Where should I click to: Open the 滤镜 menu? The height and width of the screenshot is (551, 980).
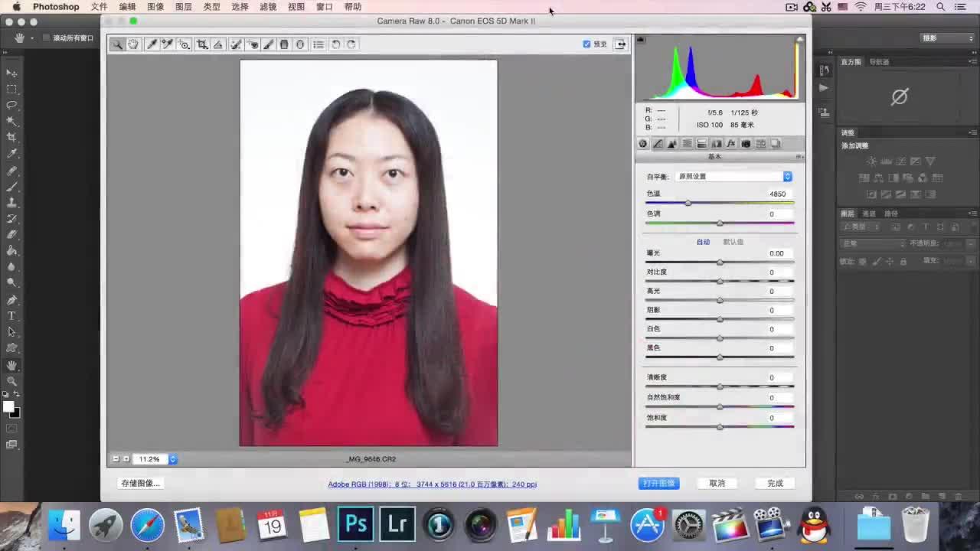(268, 7)
